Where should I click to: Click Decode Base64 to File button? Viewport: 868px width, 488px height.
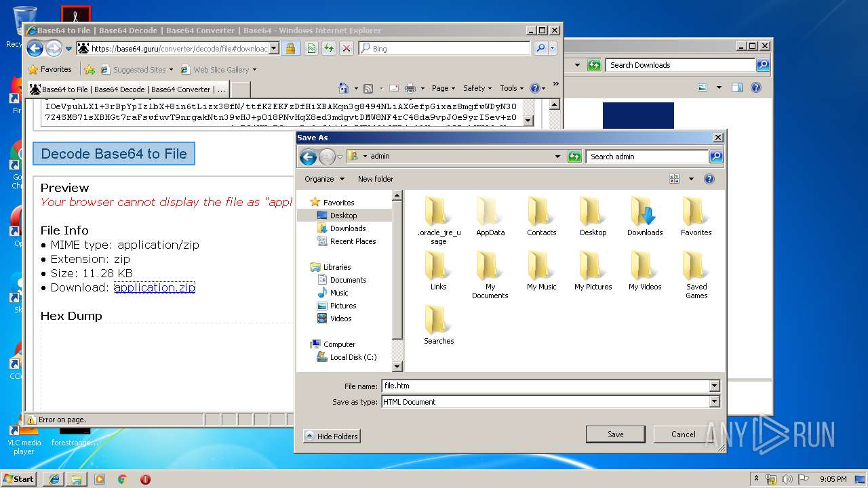pos(114,154)
